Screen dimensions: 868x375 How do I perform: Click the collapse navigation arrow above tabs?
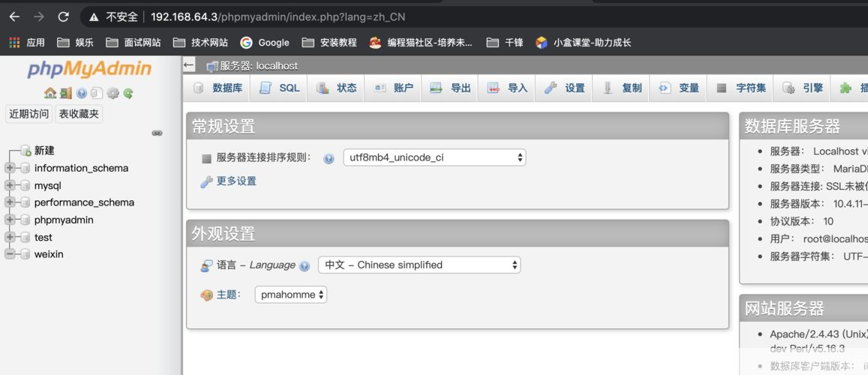point(189,65)
